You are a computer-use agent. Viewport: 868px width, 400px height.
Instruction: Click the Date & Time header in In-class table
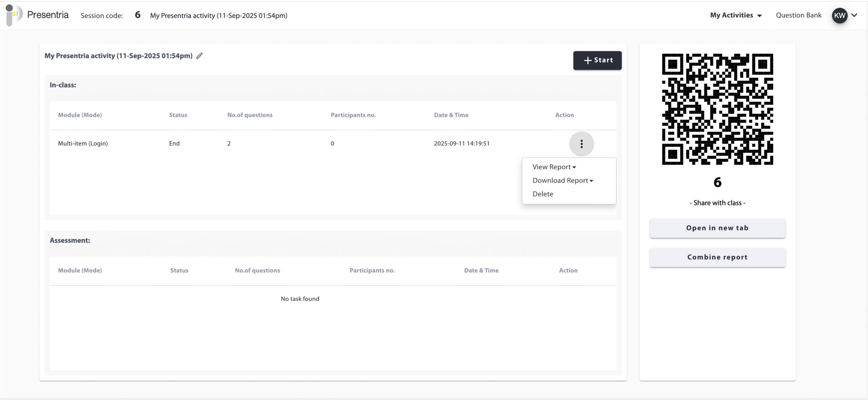pos(451,115)
